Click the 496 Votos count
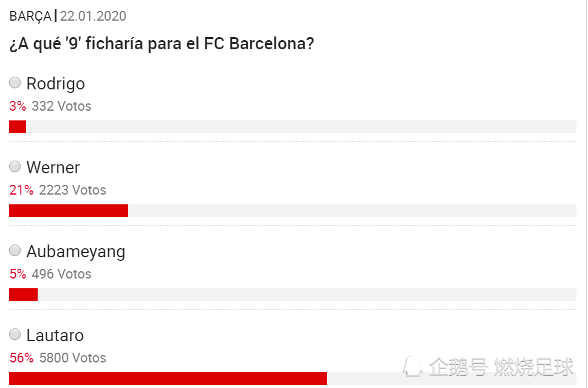This screenshot has height=388, width=588. [61, 274]
